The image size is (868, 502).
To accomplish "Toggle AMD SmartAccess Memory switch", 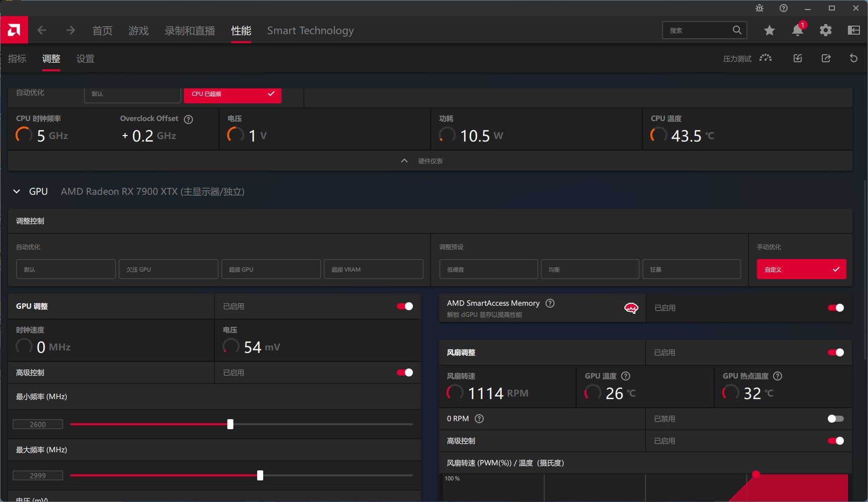I will 836,308.
